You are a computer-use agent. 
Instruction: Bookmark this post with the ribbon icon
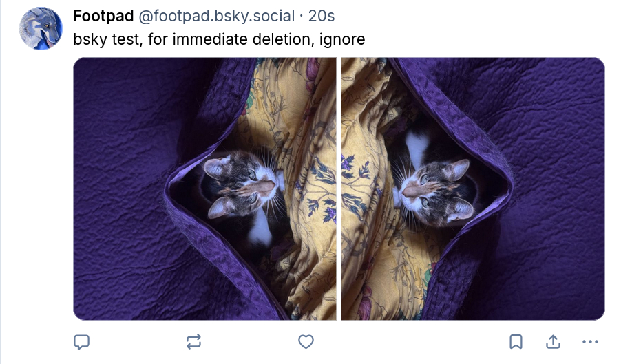(x=516, y=342)
